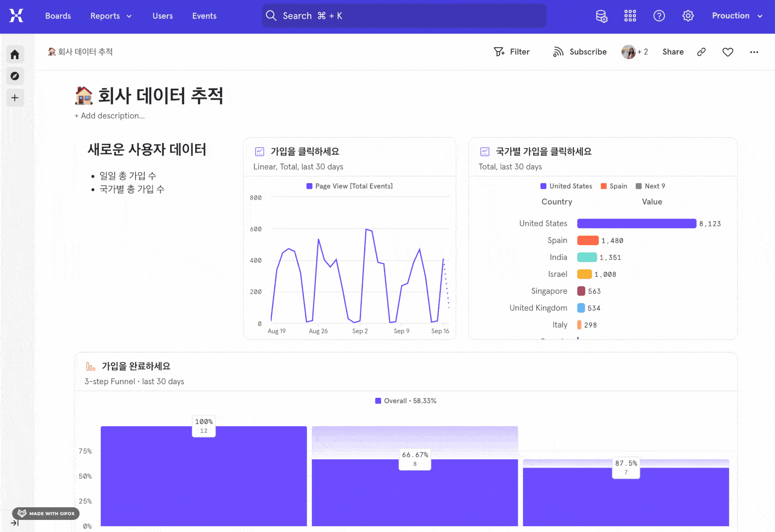Toggle Page View legend series
Viewport: 775px width, 532px height.
click(349, 186)
